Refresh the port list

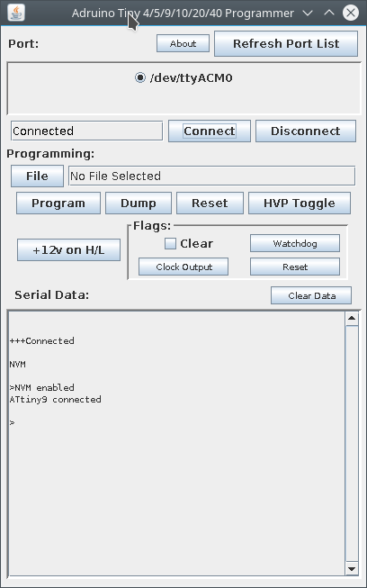pos(286,43)
